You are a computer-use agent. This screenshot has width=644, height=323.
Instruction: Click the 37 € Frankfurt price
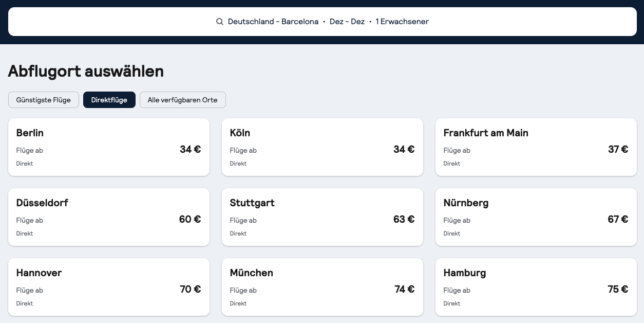[618, 150]
